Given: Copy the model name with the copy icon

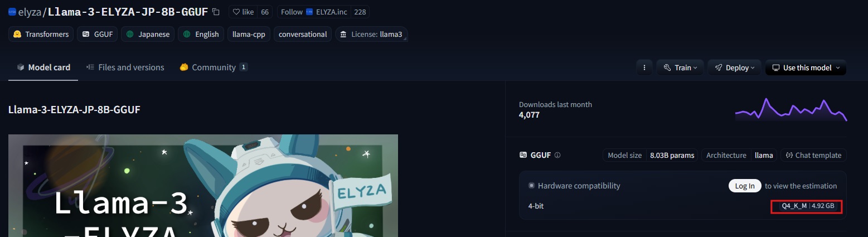Looking at the screenshot, I should 216,12.
